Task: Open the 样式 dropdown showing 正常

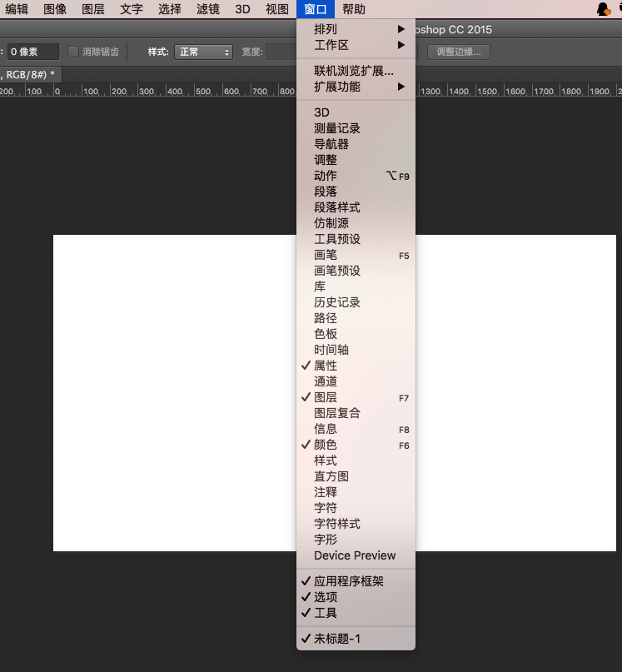Action: [203, 52]
